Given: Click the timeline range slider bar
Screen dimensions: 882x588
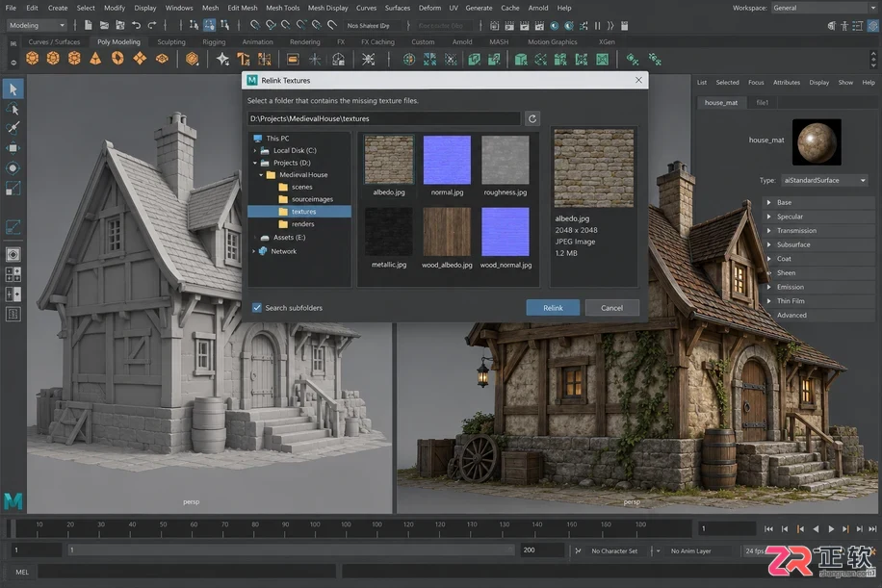Looking at the screenshot, I should pyautogui.click(x=290, y=550).
